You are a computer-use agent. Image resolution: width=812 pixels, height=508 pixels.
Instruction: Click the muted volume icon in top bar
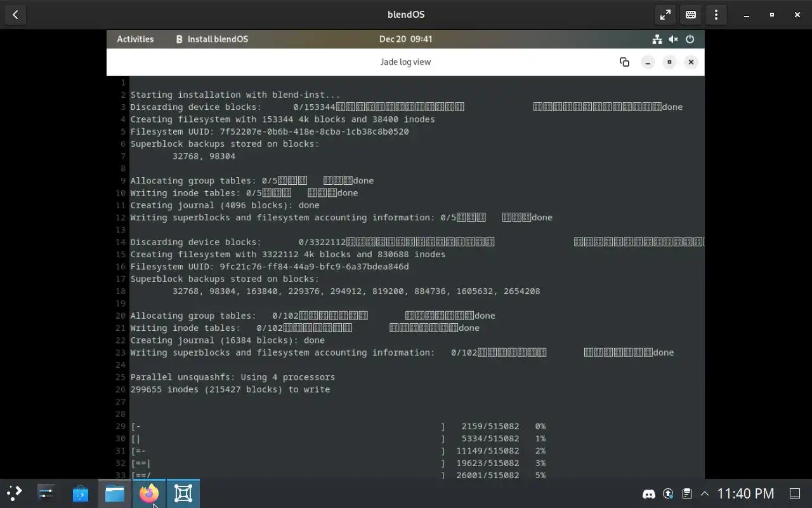[674, 39]
